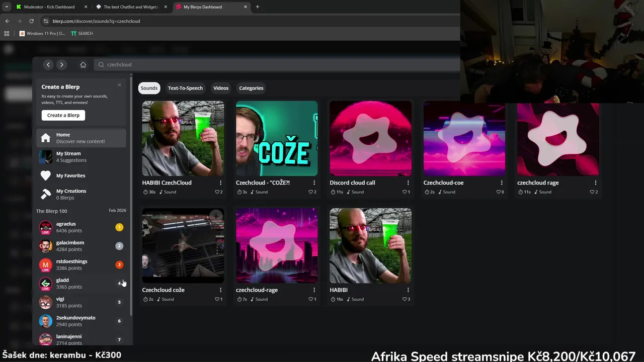Click 2sekundovymato avatar icon
Screen dimensions: 644x362
[x=46, y=321]
